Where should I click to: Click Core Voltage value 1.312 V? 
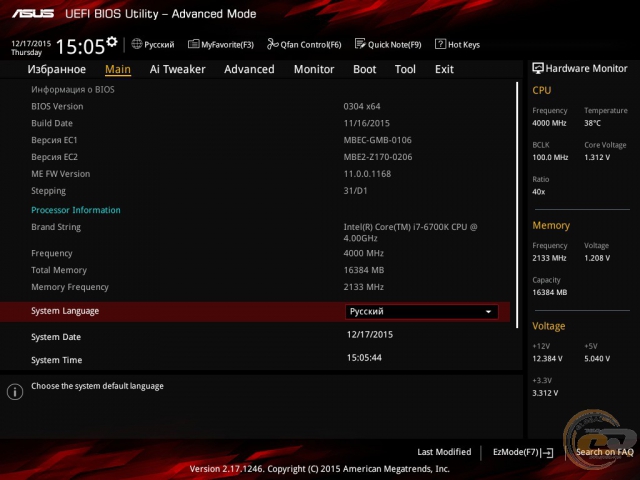(x=597, y=158)
